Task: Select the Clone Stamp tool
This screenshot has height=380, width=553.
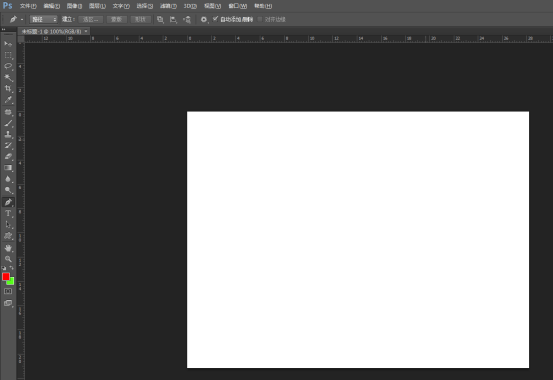Action: coord(8,134)
